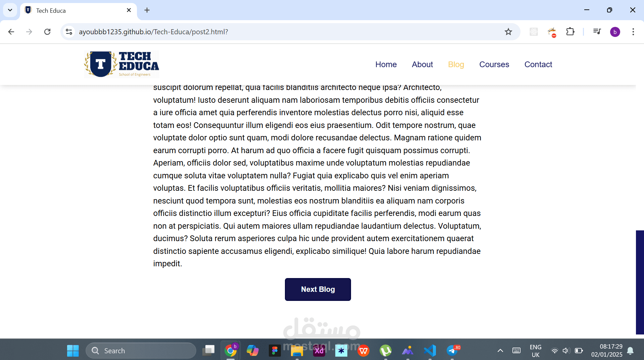Open the volume speaker tray icon
The width and height of the screenshot is (644, 360).
[566, 351]
